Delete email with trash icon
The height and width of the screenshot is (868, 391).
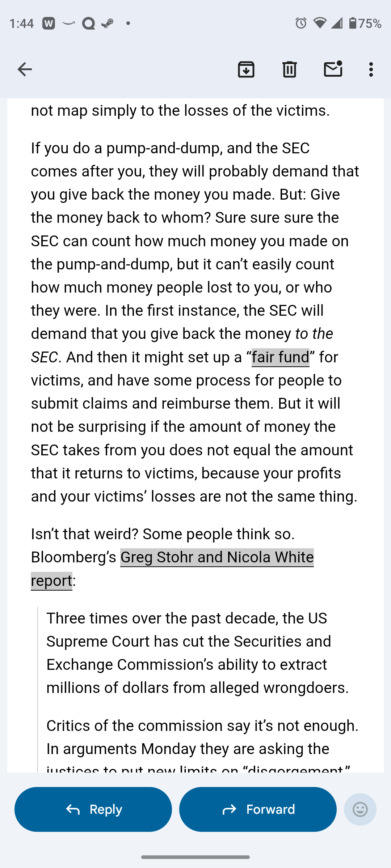pyautogui.click(x=289, y=69)
